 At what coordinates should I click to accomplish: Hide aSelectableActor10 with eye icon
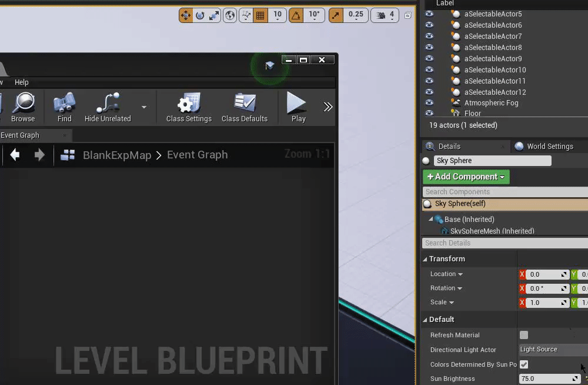pyautogui.click(x=429, y=69)
